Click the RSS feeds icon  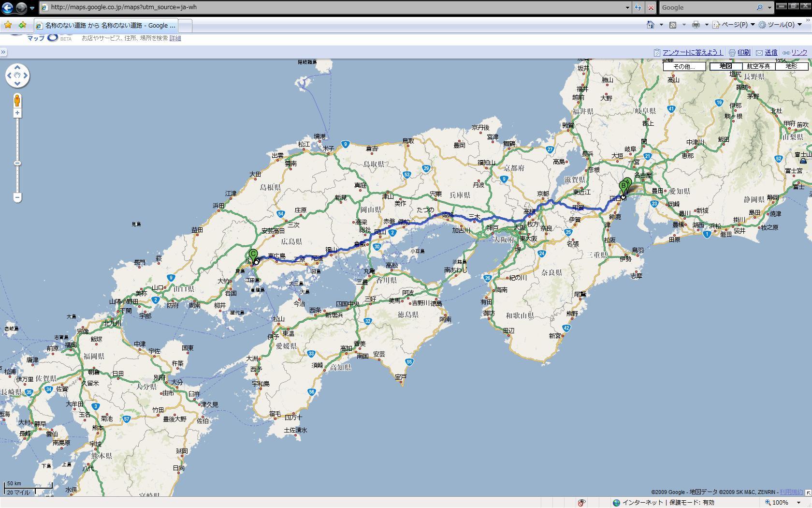(672, 25)
